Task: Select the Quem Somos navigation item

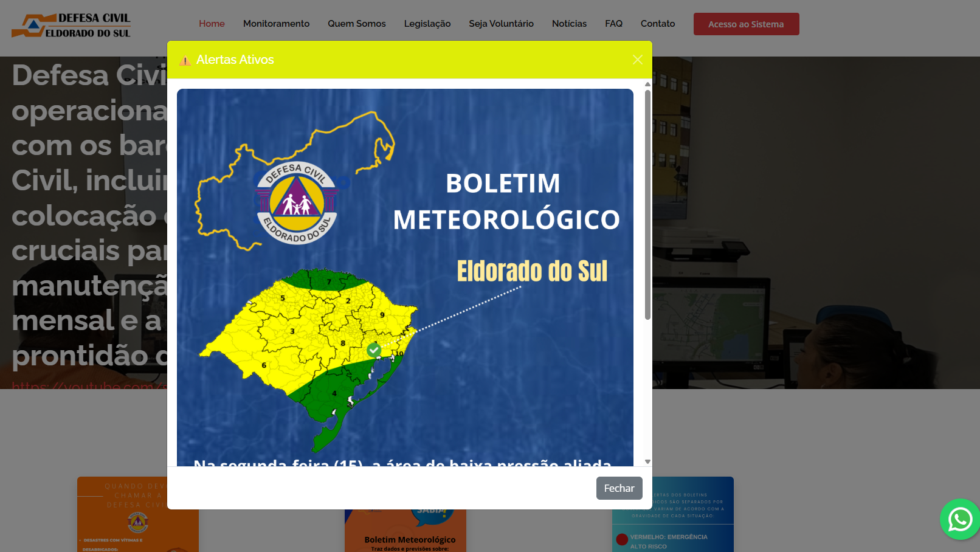Action: (x=356, y=24)
